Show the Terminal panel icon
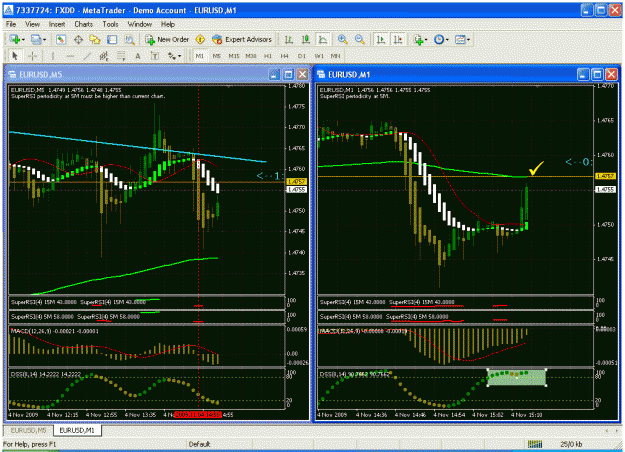This screenshot has width=625, height=452. tap(112, 39)
